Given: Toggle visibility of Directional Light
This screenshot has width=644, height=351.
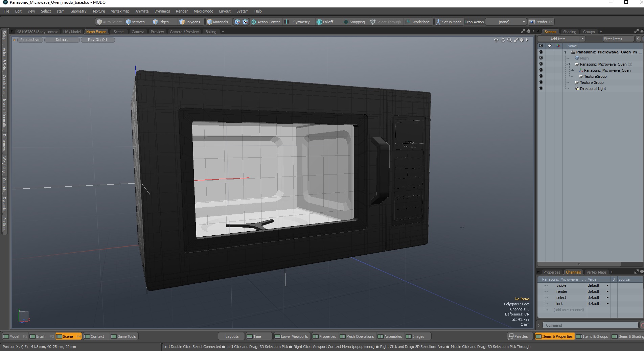Looking at the screenshot, I should pos(541,89).
